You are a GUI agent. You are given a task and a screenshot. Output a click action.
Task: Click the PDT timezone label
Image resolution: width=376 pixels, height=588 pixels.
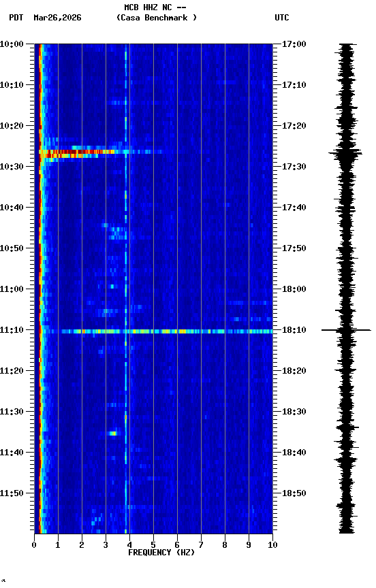point(16,18)
